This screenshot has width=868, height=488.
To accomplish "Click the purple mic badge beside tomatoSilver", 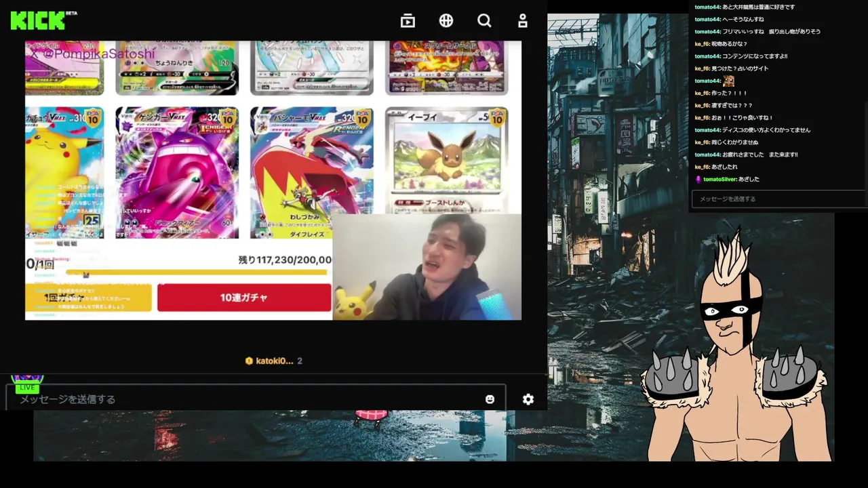I will tap(698, 179).
